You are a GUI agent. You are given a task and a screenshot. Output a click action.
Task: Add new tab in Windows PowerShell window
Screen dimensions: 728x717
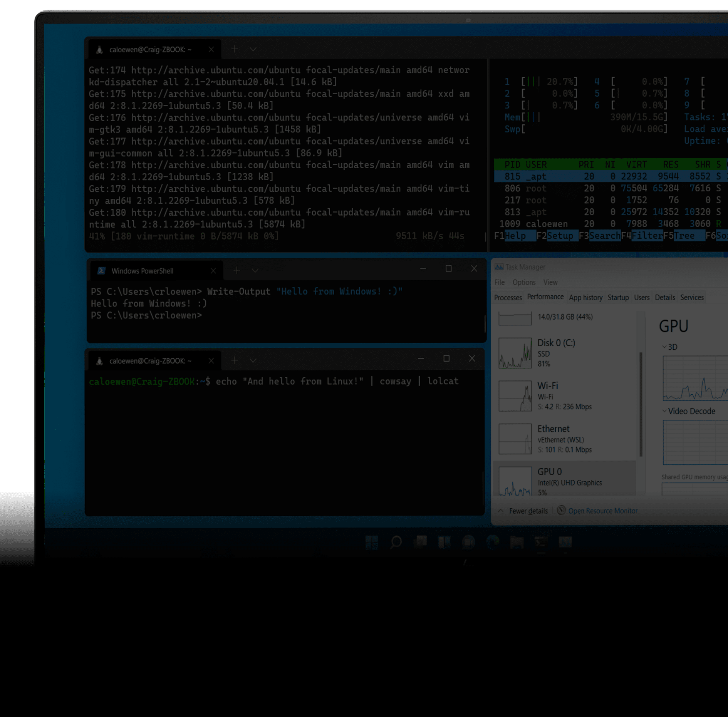point(237,270)
